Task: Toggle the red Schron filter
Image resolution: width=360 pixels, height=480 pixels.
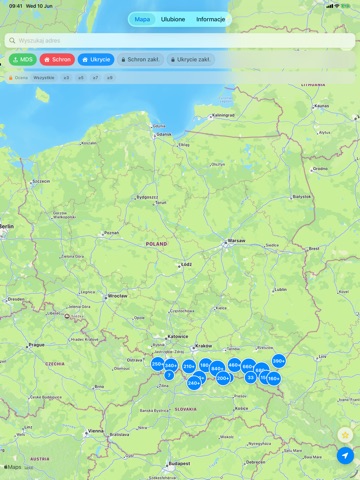Action: (57, 60)
